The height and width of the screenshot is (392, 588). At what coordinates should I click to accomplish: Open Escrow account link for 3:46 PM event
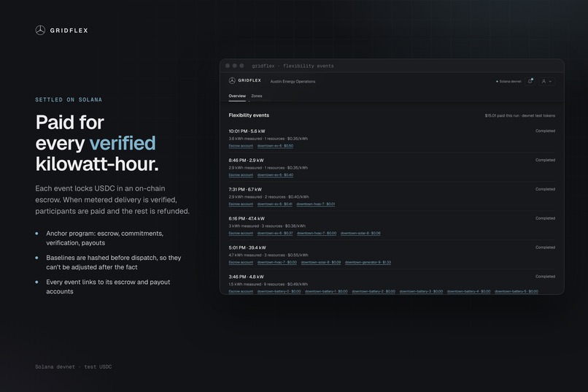241,291
